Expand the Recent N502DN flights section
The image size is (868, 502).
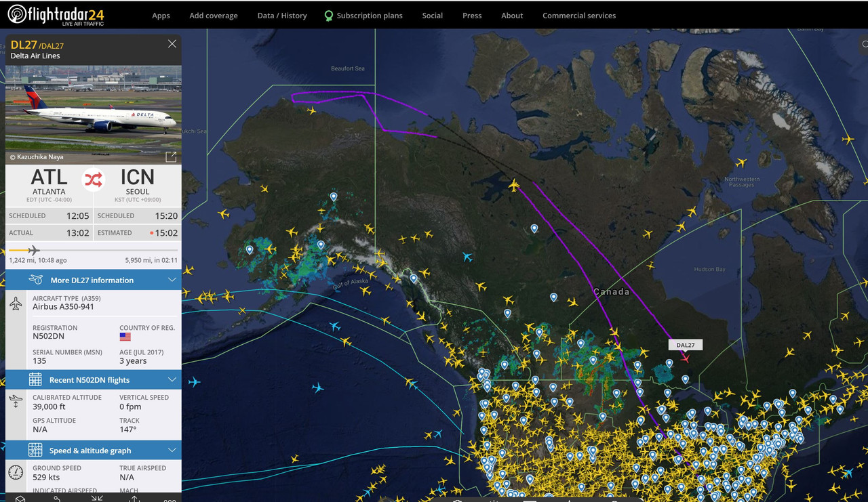coord(172,379)
